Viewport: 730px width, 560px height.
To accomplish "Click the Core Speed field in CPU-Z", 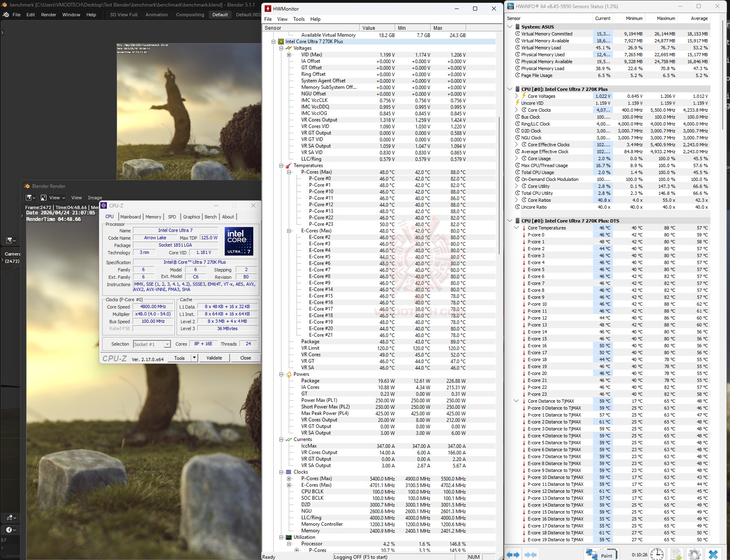I will [153, 307].
